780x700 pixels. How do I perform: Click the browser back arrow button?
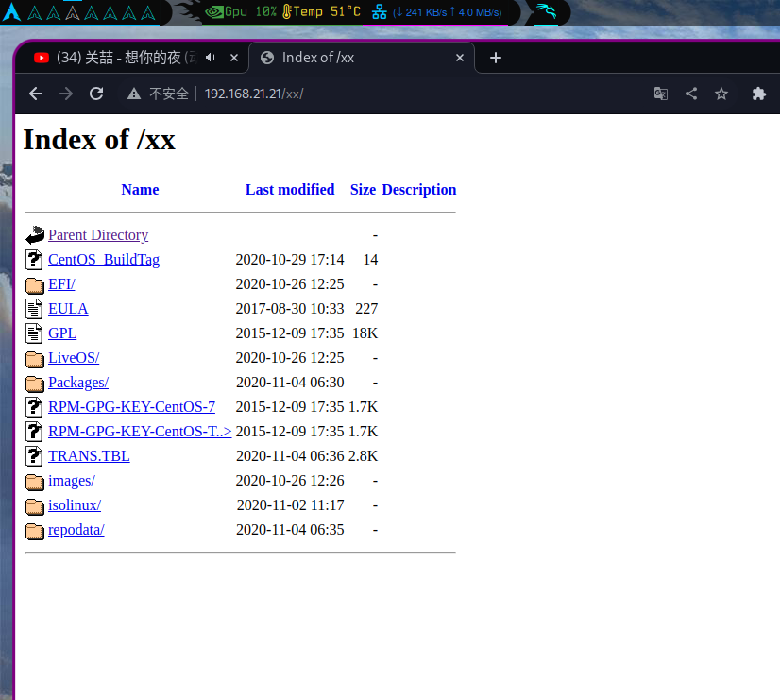click(35, 94)
